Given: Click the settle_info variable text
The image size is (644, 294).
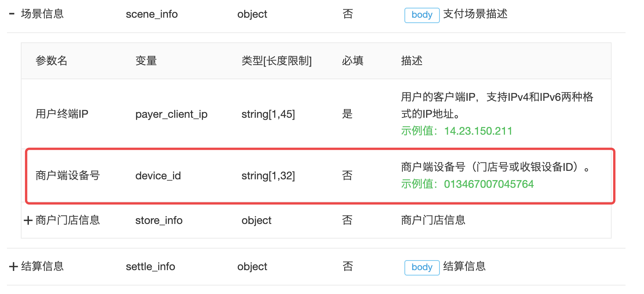Looking at the screenshot, I should 150,267.
